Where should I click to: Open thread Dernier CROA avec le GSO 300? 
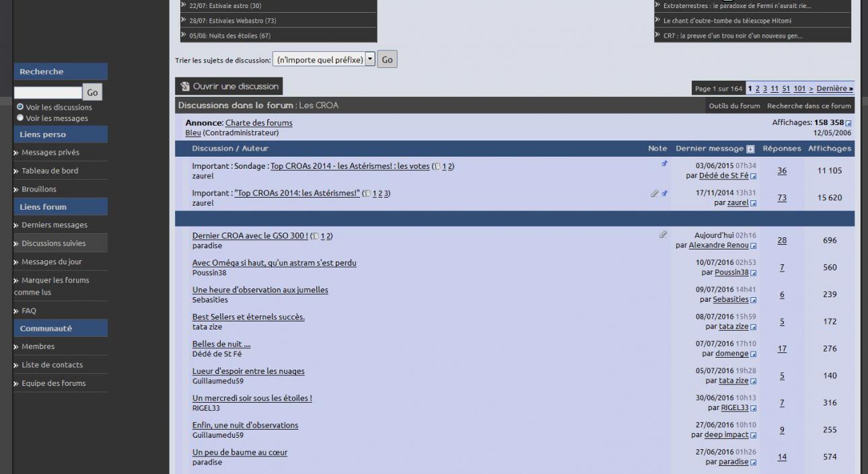click(x=250, y=236)
